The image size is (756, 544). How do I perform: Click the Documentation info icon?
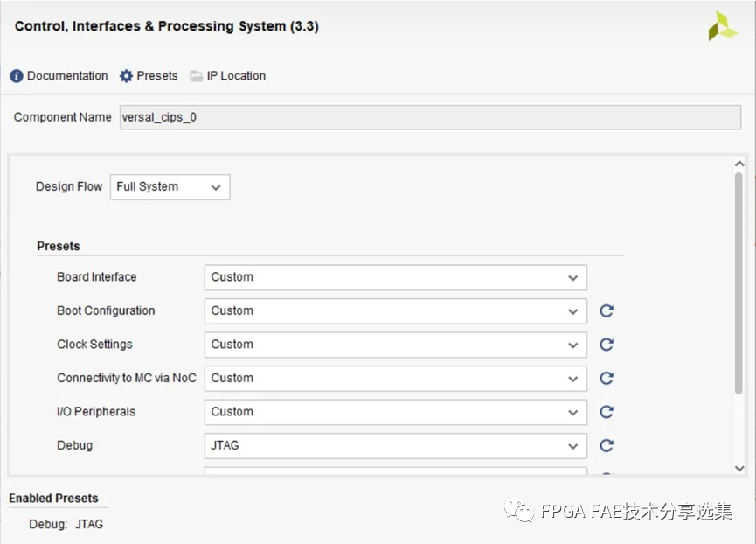17,76
